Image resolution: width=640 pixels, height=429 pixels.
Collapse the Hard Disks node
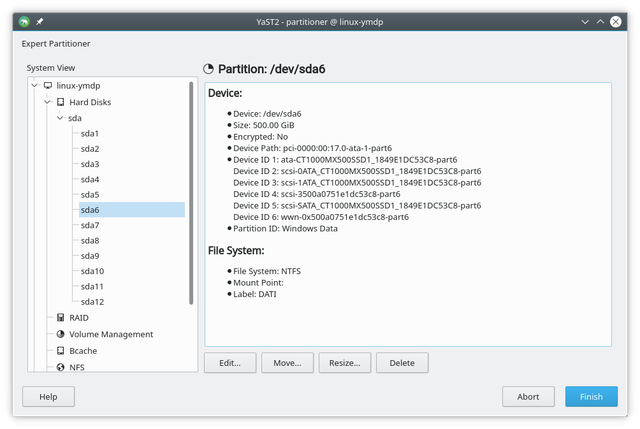[47, 102]
